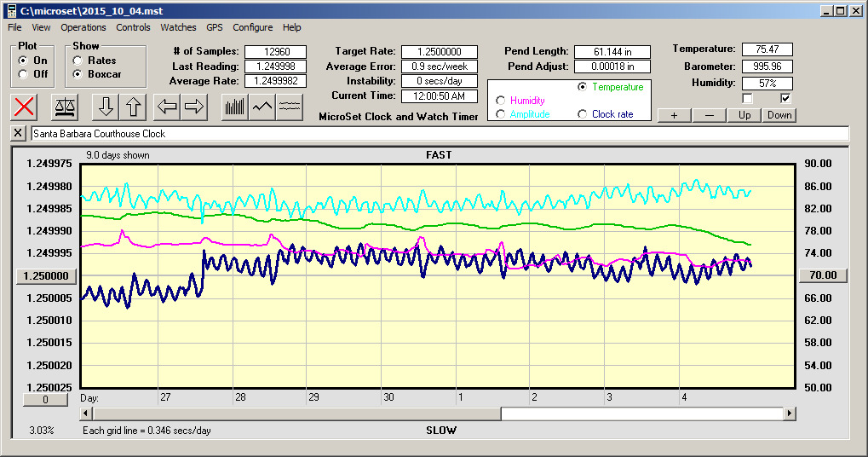Open the GPS menu
Screen dimensions: 868x457
(x=215, y=27)
